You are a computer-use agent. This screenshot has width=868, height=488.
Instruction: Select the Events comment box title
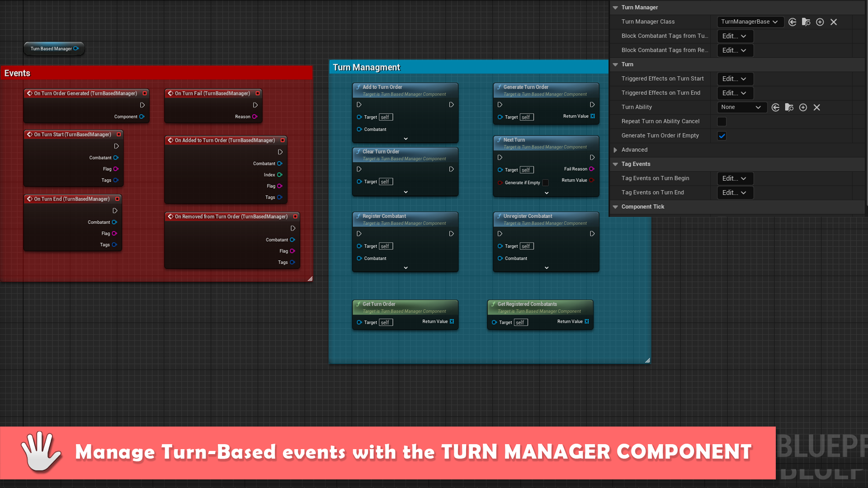17,73
